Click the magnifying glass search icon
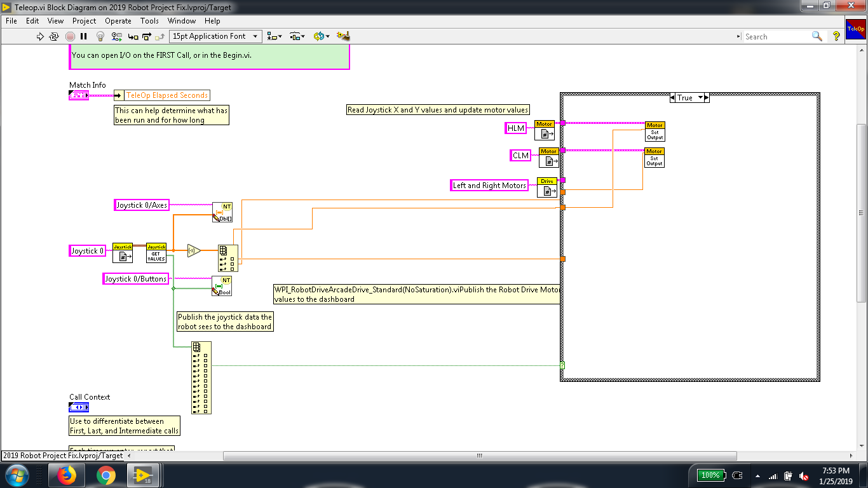868x488 pixels. pos(817,36)
